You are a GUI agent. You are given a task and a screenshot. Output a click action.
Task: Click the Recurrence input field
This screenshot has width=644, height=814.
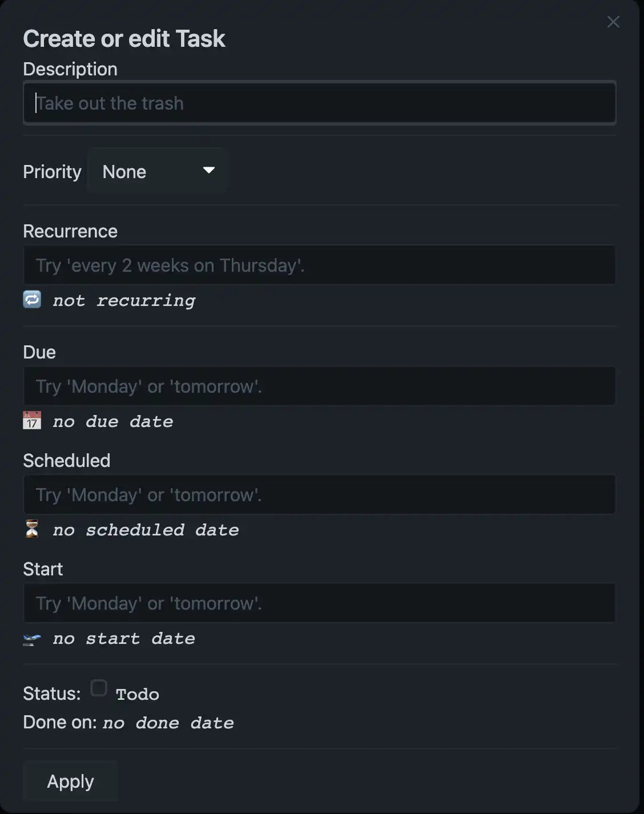[x=319, y=264]
